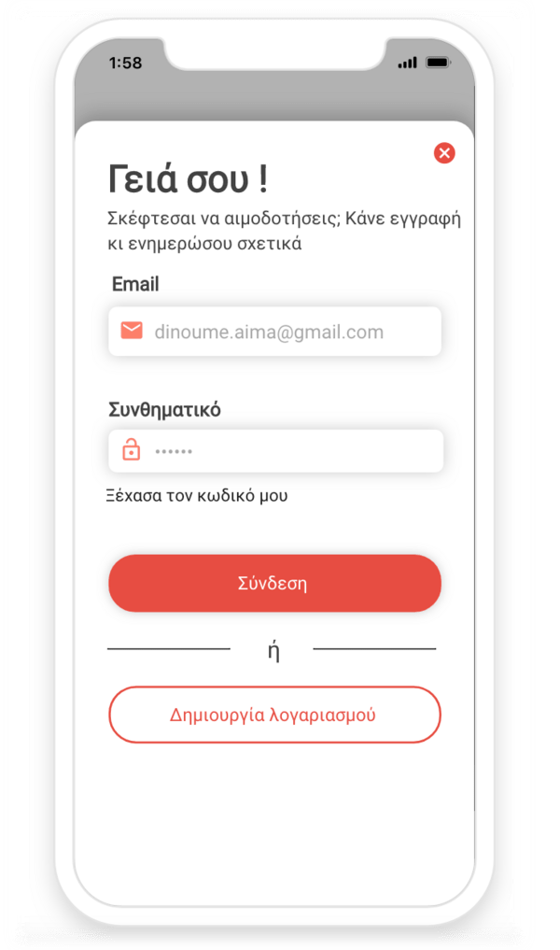This screenshot has width=560, height=950.
Task: Click the notch at the top of the phone
Action: (x=274, y=53)
